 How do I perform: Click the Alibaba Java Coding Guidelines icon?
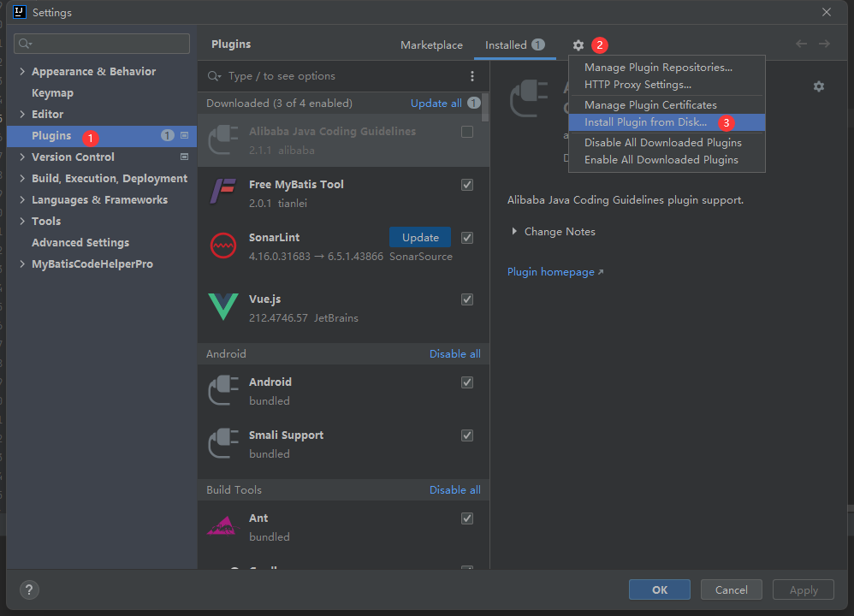click(223, 139)
